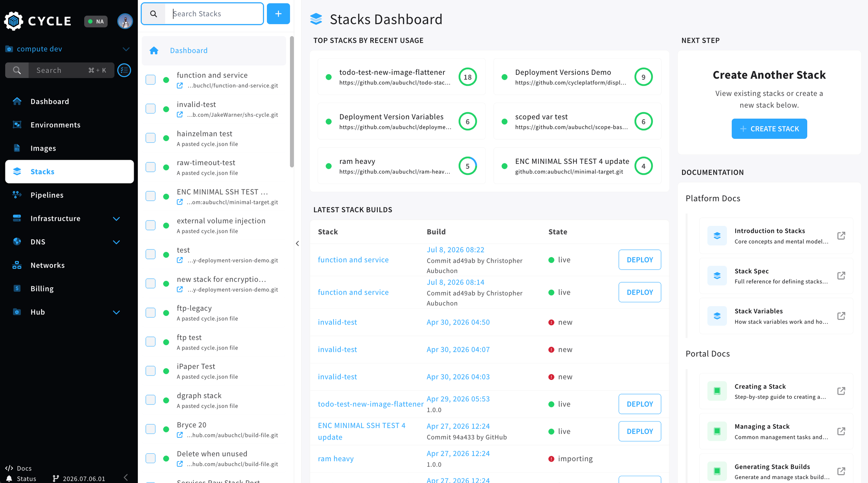868x483 pixels.
Task: Click the Deployment Versions Demo 9 usage ring
Action: pos(643,77)
